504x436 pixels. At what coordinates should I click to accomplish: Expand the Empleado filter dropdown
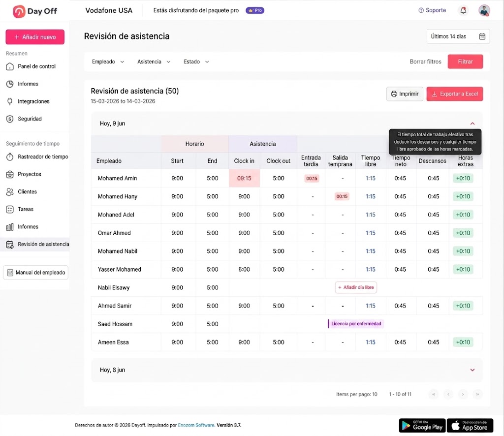click(108, 62)
